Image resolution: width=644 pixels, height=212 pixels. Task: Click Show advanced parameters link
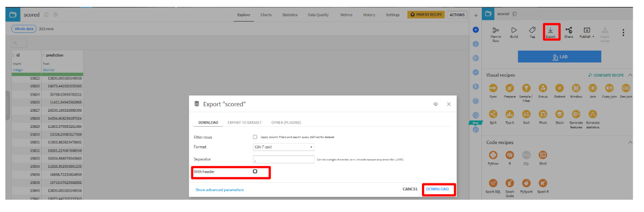[x=219, y=190]
